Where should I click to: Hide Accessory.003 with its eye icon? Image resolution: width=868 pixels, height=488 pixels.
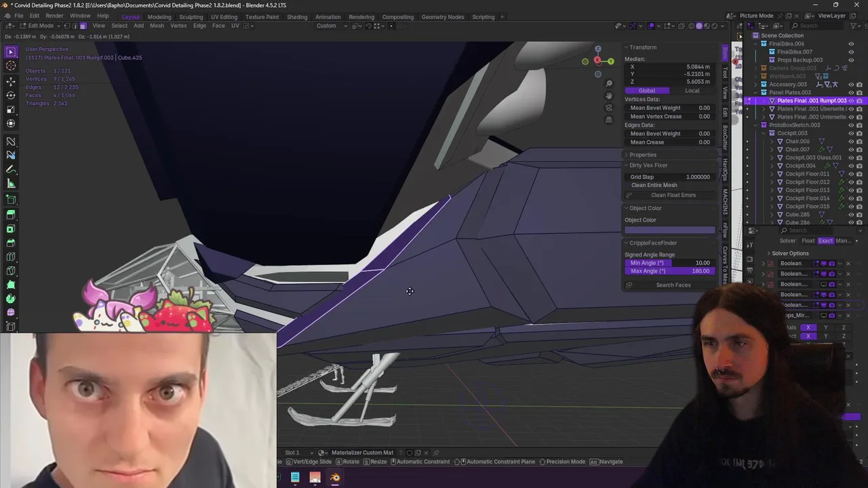coord(851,84)
